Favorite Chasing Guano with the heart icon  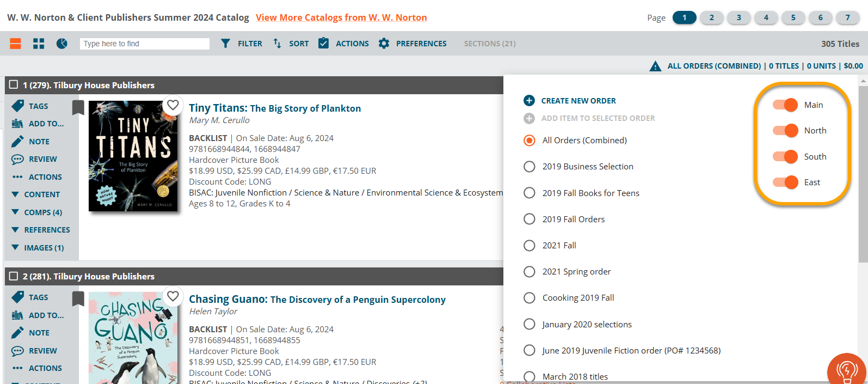coord(173,296)
